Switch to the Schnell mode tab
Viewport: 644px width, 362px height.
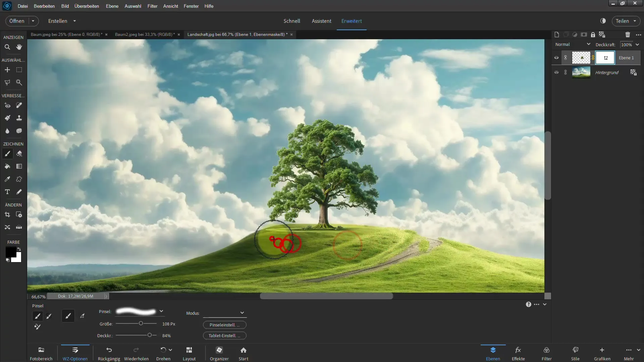pos(292,21)
